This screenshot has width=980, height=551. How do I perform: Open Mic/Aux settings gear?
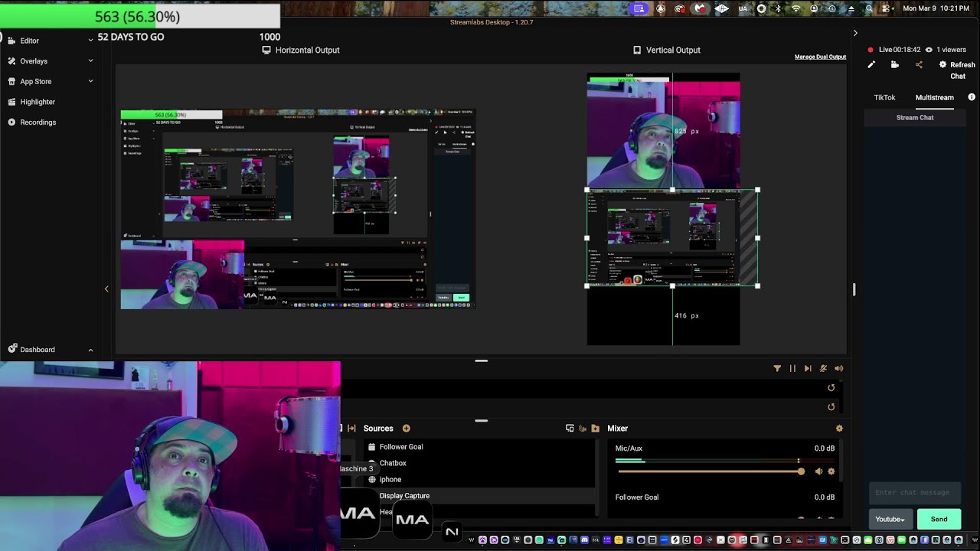(x=831, y=471)
